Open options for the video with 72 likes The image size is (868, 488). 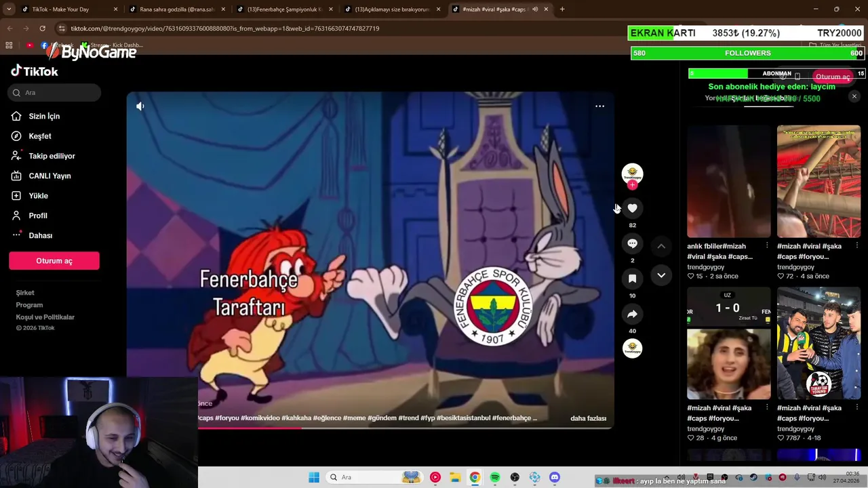point(856,245)
